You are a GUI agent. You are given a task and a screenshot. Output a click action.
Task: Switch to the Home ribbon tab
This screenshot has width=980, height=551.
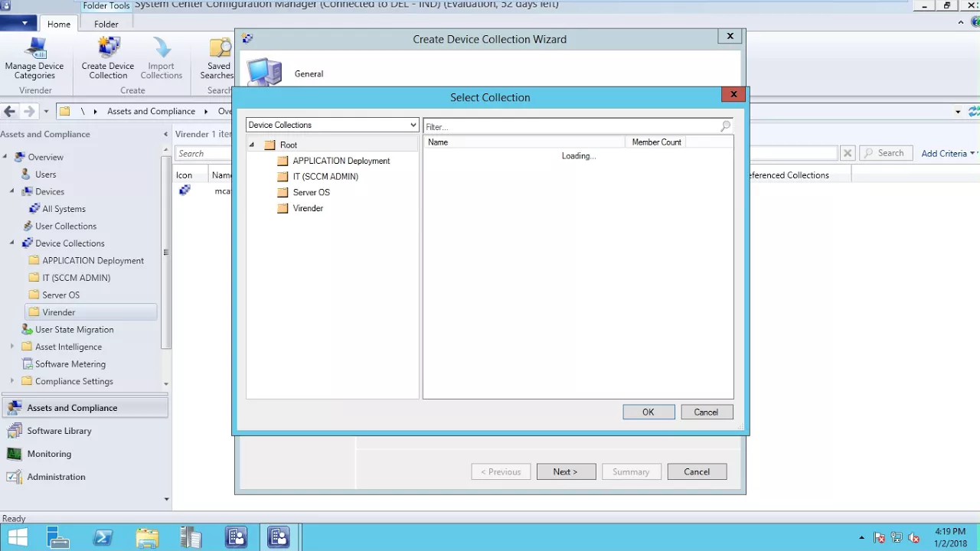(59, 24)
